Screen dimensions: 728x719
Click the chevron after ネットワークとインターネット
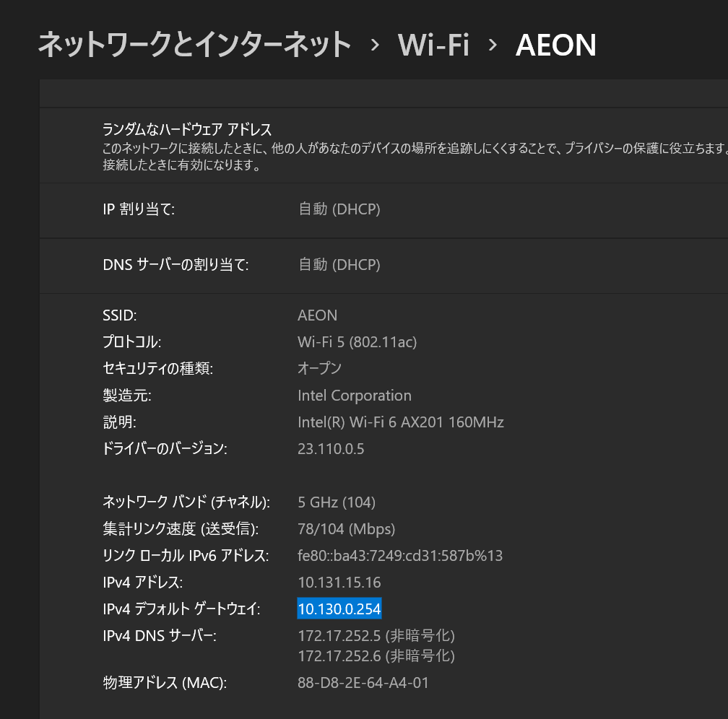tap(375, 45)
